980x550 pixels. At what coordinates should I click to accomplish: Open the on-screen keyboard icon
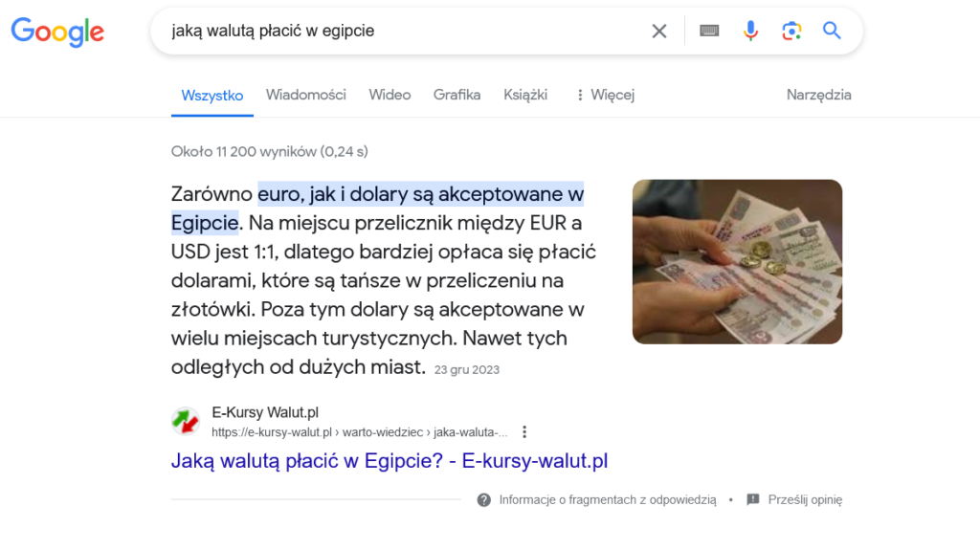click(x=709, y=31)
